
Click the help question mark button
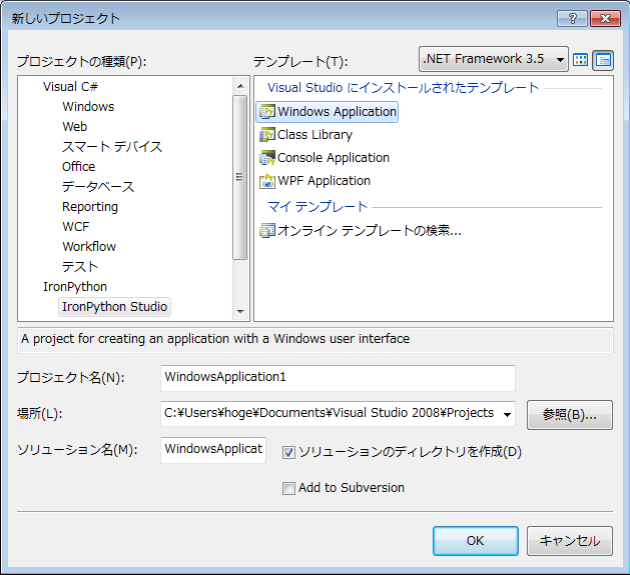(573, 18)
